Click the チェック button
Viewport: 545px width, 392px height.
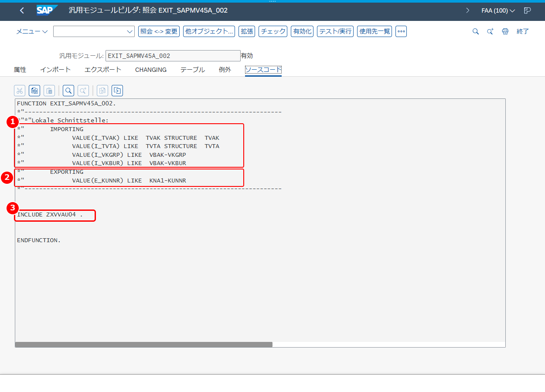(x=273, y=31)
